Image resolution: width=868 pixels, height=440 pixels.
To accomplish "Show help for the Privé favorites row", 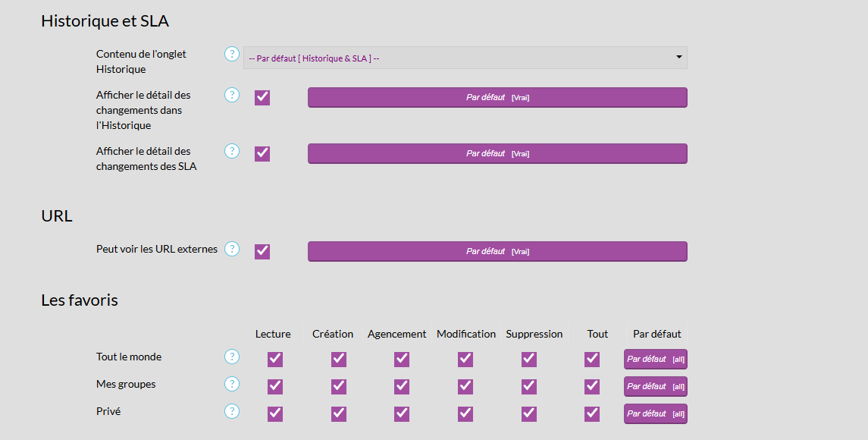I will pos(232,411).
